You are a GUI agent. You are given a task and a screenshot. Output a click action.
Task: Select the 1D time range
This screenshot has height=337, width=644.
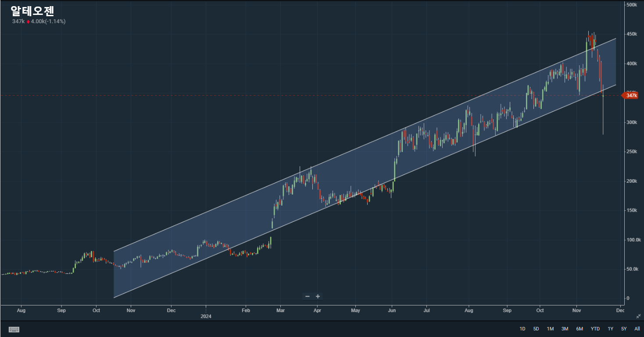(522, 329)
